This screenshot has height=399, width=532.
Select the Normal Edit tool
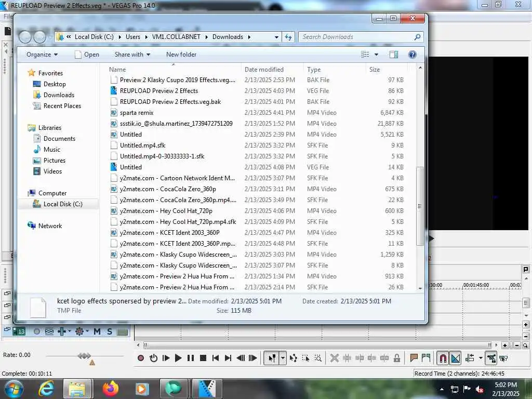(272, 358)
